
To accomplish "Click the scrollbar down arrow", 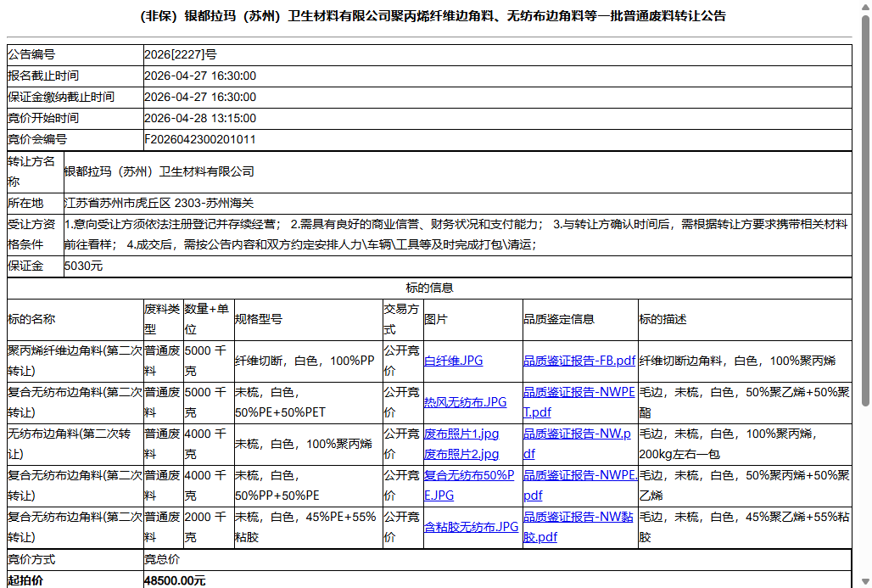I will coord(865,582).
